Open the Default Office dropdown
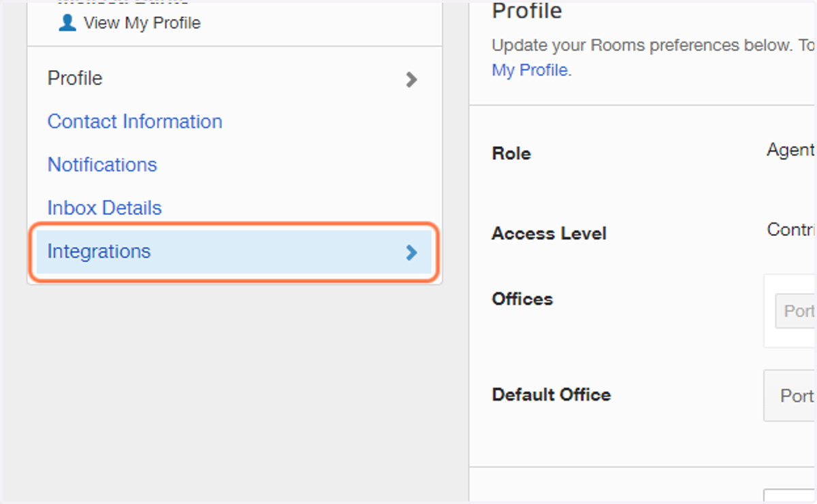817x504 pixels. click(790, 396)
